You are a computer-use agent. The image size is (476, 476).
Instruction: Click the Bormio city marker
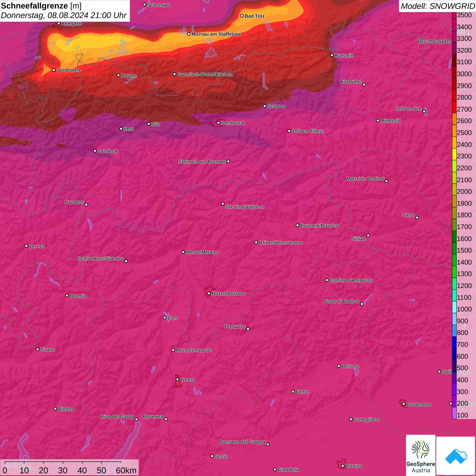(x=67, y=295)
